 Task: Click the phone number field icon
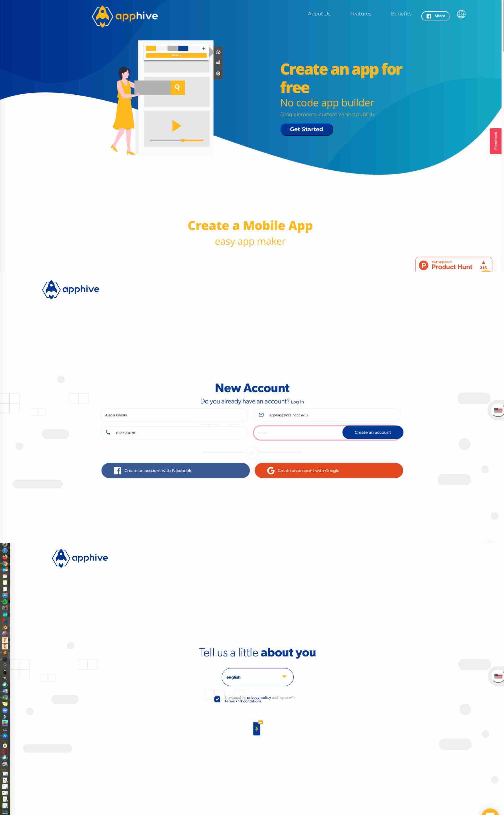pyautogui.click(x=108, y=432)
